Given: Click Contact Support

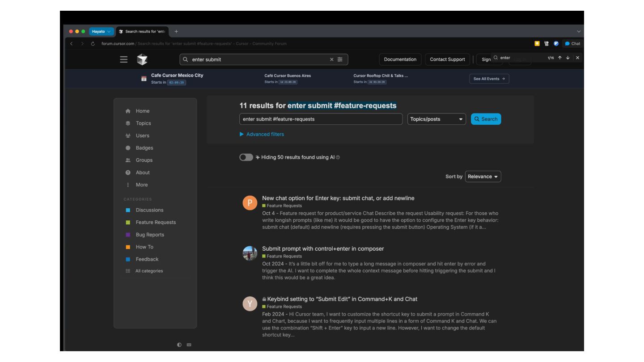Looking at the screenshot, I should (447, 59).
